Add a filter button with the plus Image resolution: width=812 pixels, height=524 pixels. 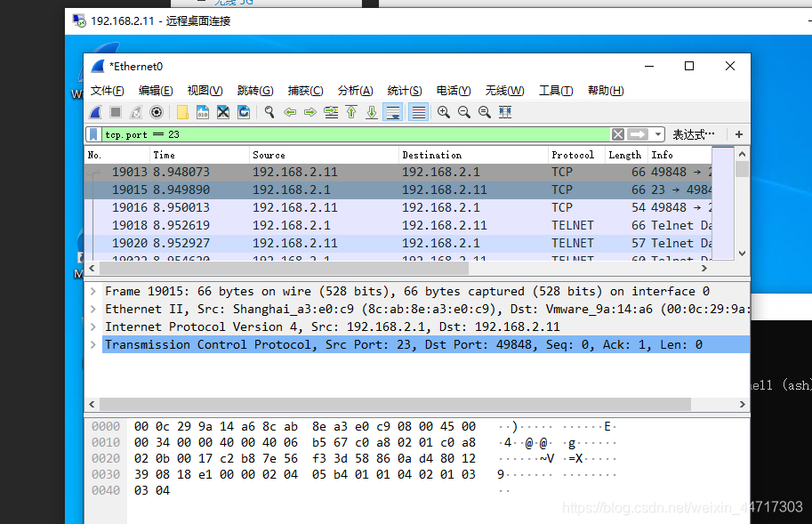[x=739, y=134]
